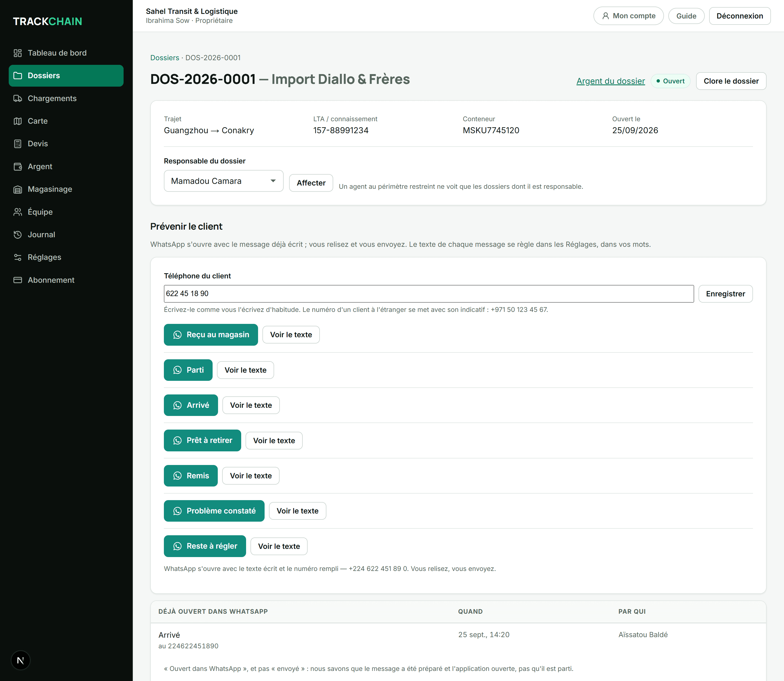This screenshot has width=784, height=681.
Task: Click Clore le dossier button
Action: point(731,81)
